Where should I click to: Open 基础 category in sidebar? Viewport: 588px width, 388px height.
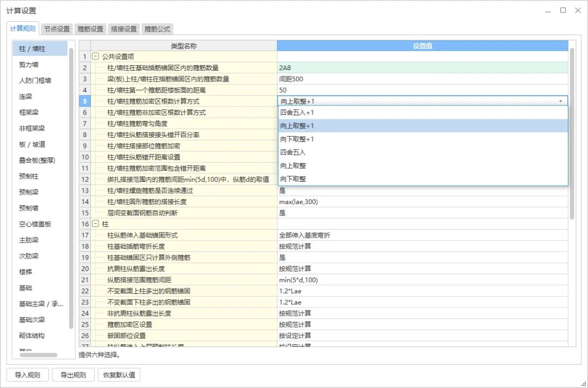26,288
